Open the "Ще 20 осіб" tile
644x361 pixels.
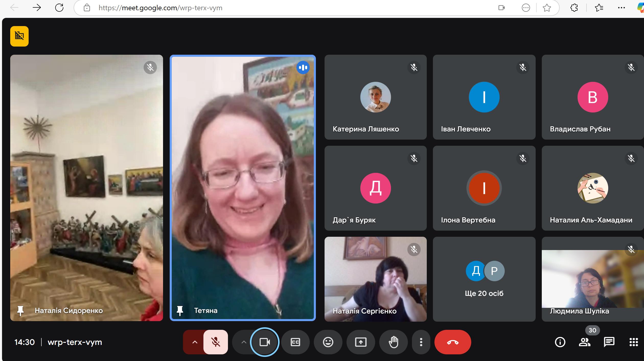[x=484, y=279]
